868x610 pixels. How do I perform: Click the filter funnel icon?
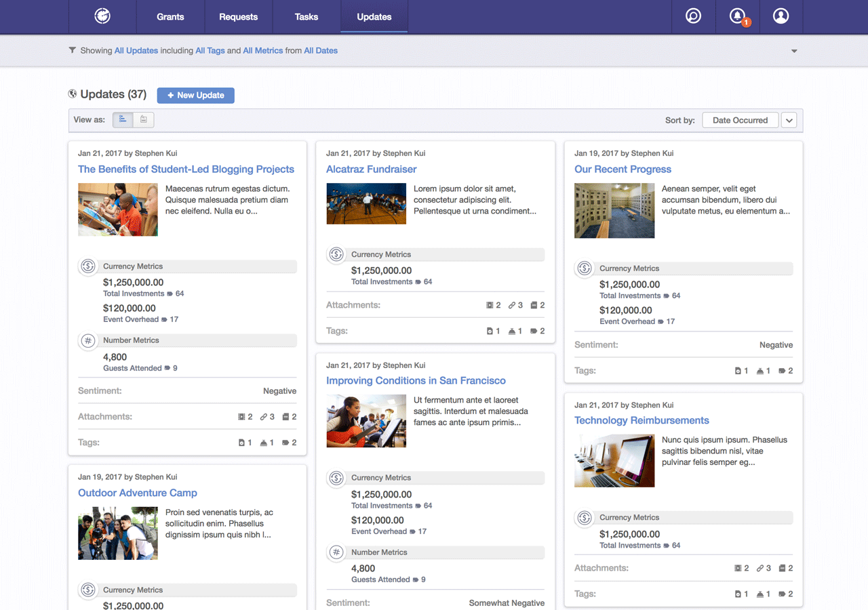click(x=73, y=50)
